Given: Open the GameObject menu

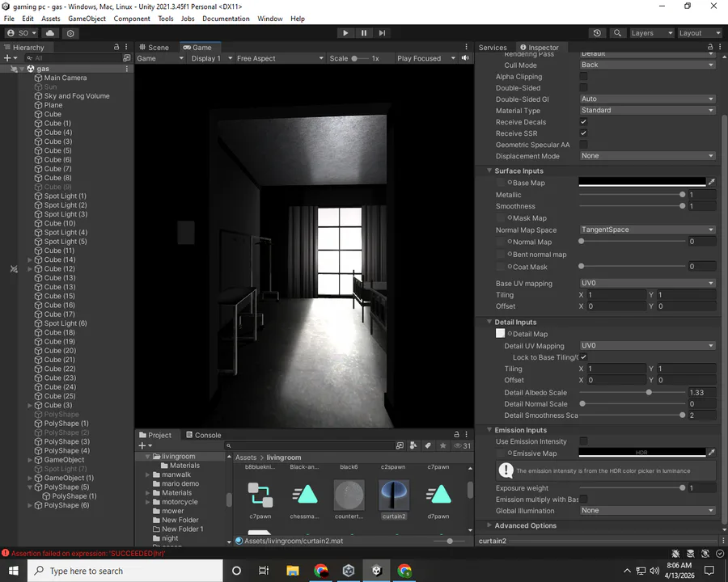Looking at the screenshot, I should point(87,19).
